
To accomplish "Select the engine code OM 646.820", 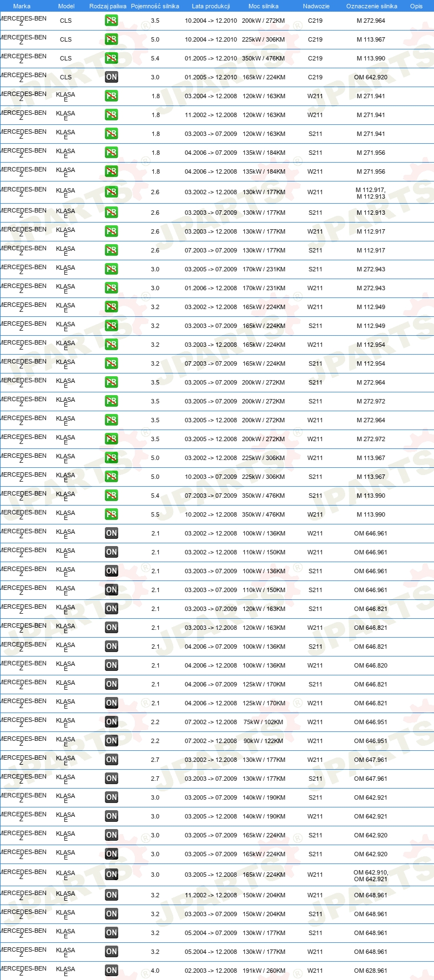I will (371, 665).
